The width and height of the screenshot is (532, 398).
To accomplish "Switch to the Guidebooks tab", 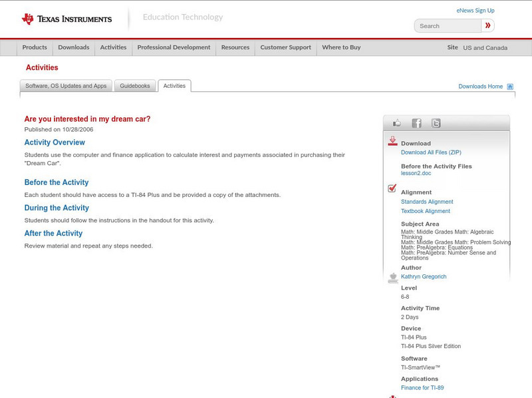I will 135,86.
